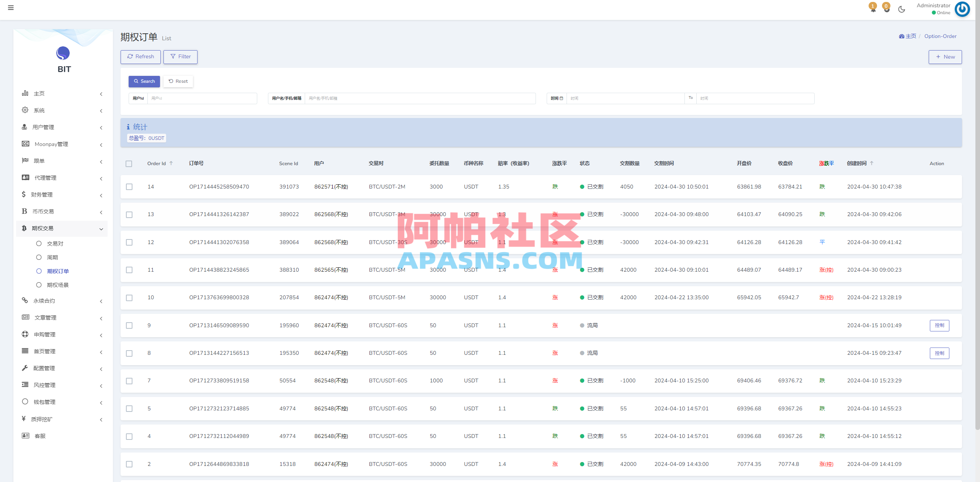Toggle dark mode with the moon icon

901,8
